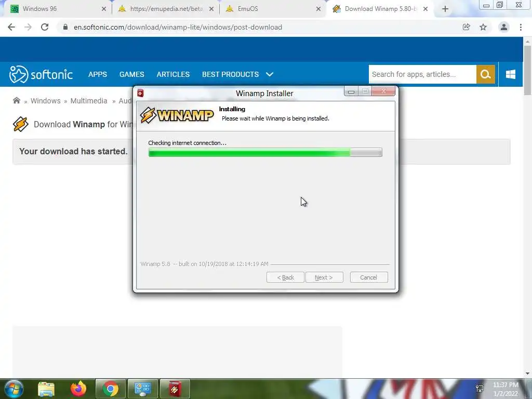
Task: Open the Windows breadcrumb link
Action: [46, 101]
